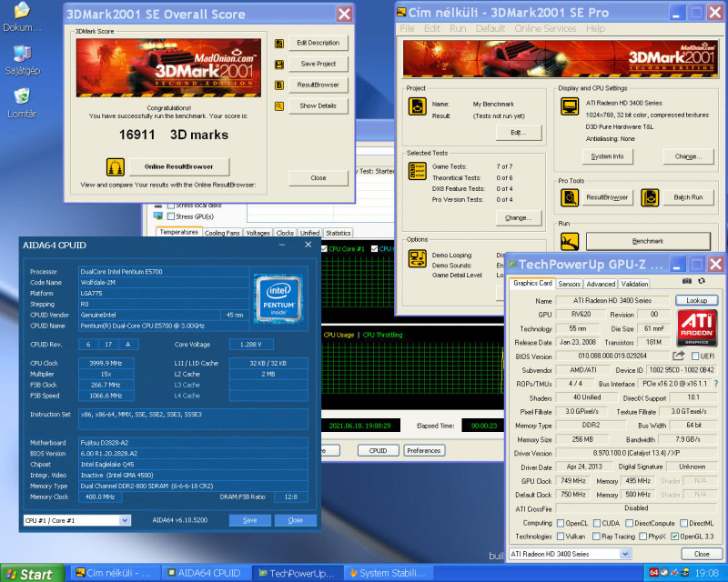
Task: Toggle the CUDA checkbox
Action: [597, 523]
